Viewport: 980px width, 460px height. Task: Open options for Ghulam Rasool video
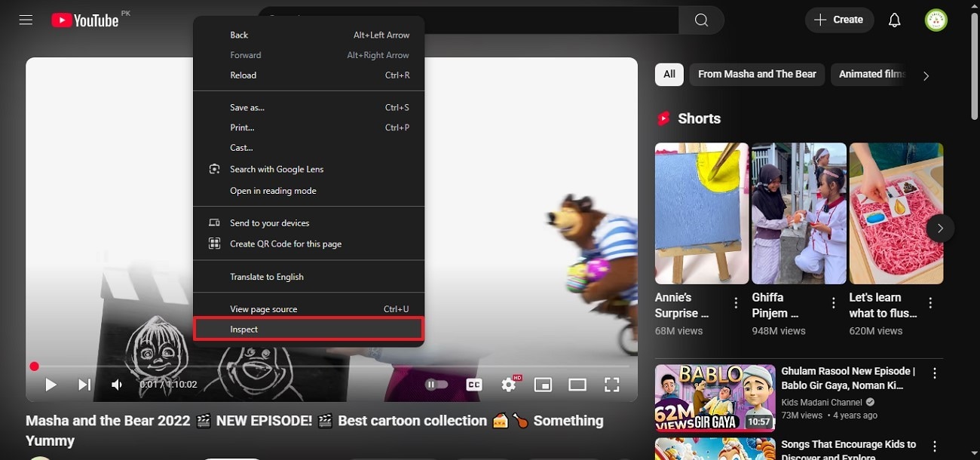coord(935,373)
